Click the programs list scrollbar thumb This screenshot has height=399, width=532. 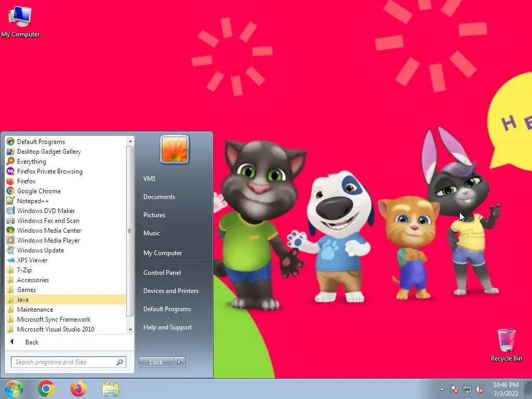click(130, 231)
